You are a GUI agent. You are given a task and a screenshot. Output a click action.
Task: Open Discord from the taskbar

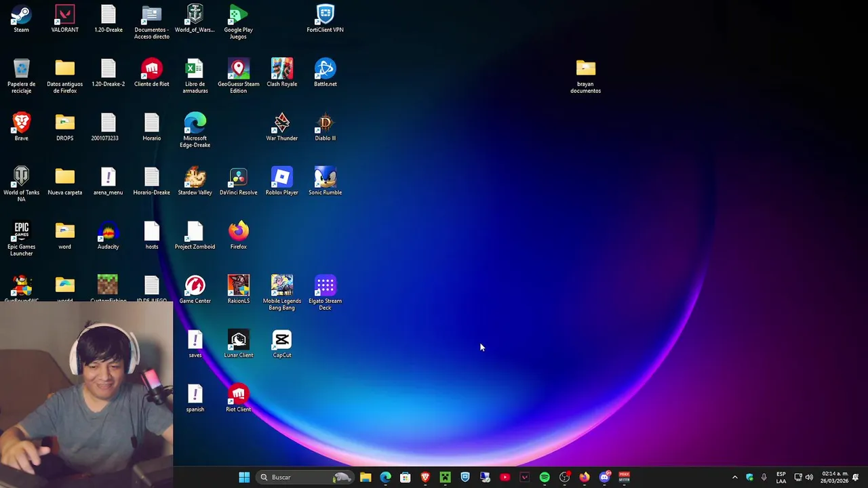(604, 477)
